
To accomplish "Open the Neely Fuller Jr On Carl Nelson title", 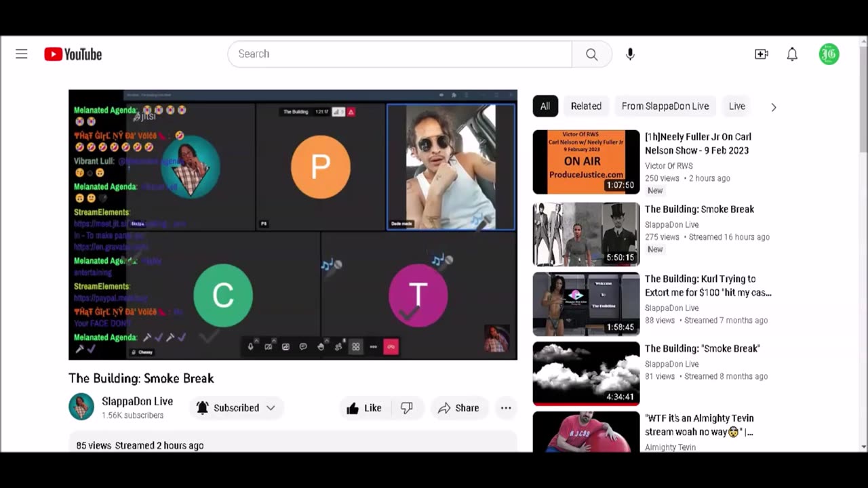I will [x=698, y=144].
